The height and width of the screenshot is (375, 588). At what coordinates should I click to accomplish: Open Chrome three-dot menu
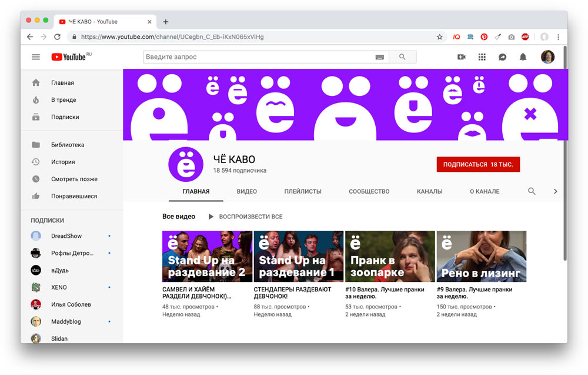pyautogui.click(x=558, y=36)
